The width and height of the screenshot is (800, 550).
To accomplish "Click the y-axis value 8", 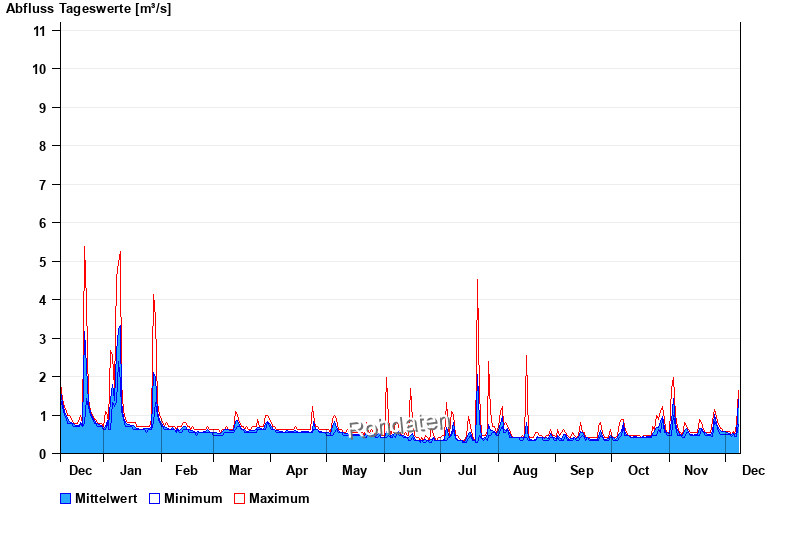I will 43,146.
